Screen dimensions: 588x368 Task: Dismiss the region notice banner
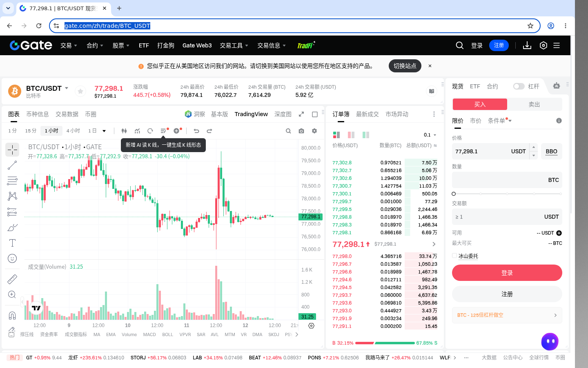click(430, 66)
